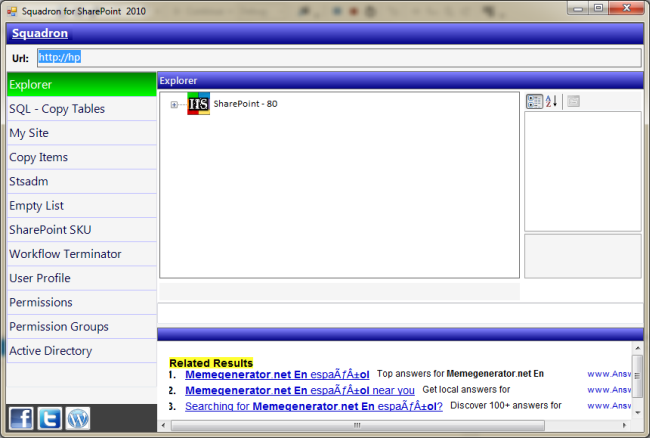Click www.Answ link beside the first result

point(609,374)
